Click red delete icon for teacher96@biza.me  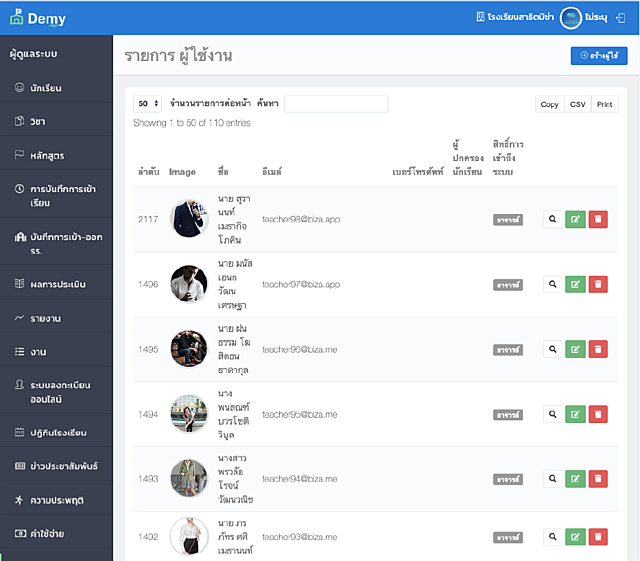coord(598,349)
